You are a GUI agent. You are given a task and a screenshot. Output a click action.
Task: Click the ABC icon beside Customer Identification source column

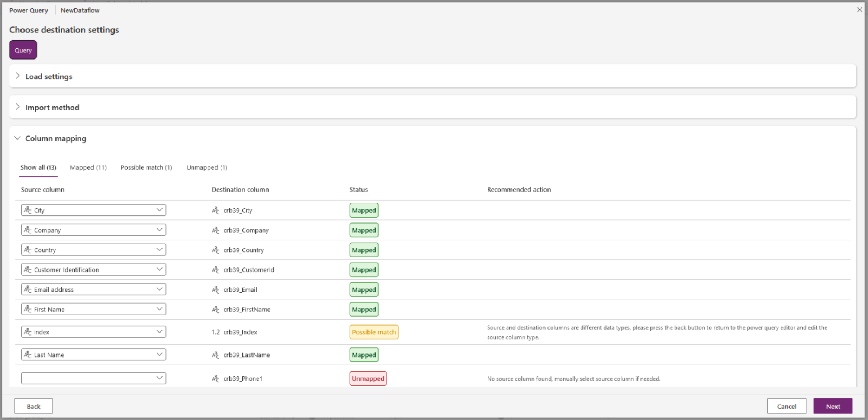pos(27,269)
